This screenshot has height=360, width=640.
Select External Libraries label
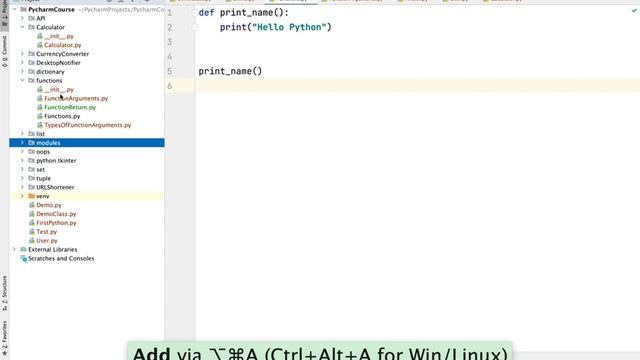tap(52, 250)
